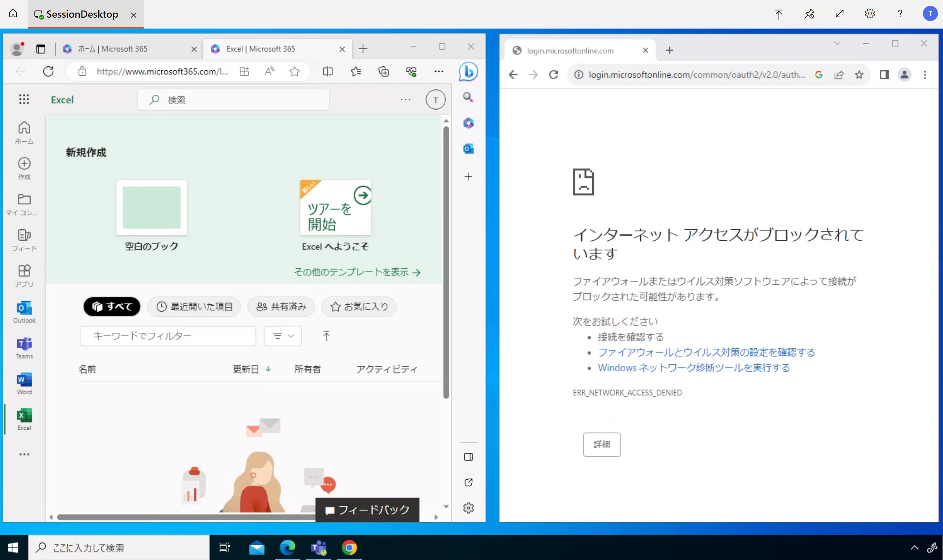This screenshot has height=560, width=943.
Task: Select the All (すべて) filter pill
Action: (x=112, y=307)
